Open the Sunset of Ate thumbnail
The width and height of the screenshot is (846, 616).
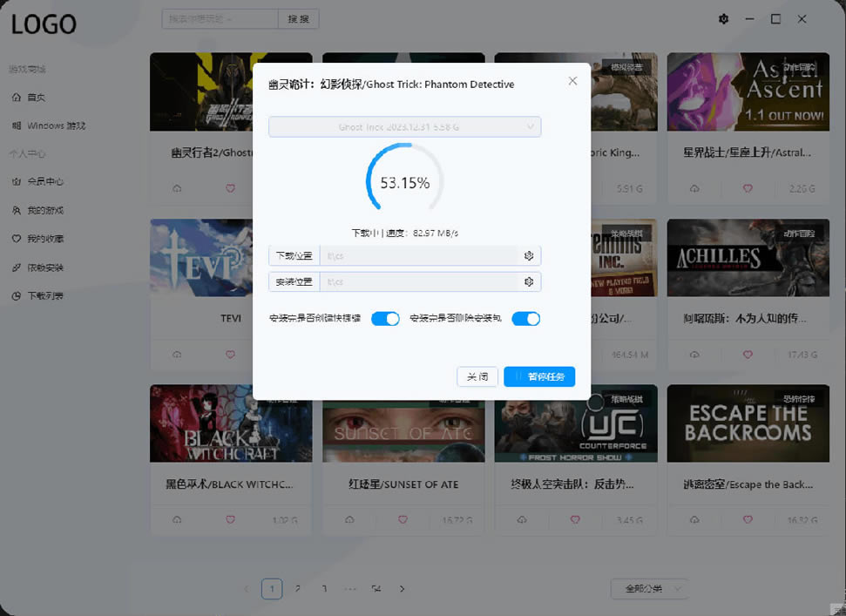pos(403,431)
